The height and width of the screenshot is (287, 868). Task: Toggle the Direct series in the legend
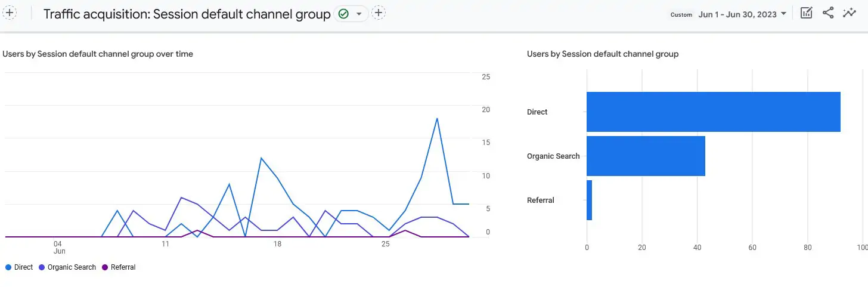pyautogui.click(x=19, y=267)
